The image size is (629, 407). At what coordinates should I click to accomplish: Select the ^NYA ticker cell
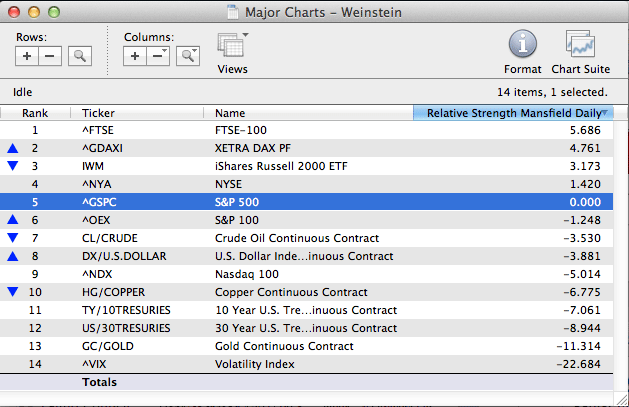pyautogui.click(x=97, y=184)
